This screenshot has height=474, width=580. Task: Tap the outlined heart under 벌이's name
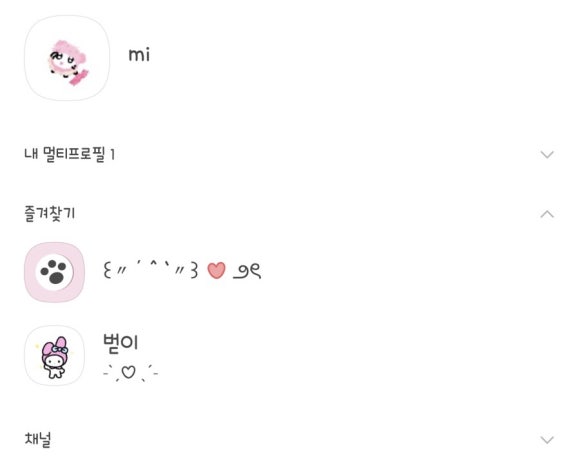(x=128, y=372)
